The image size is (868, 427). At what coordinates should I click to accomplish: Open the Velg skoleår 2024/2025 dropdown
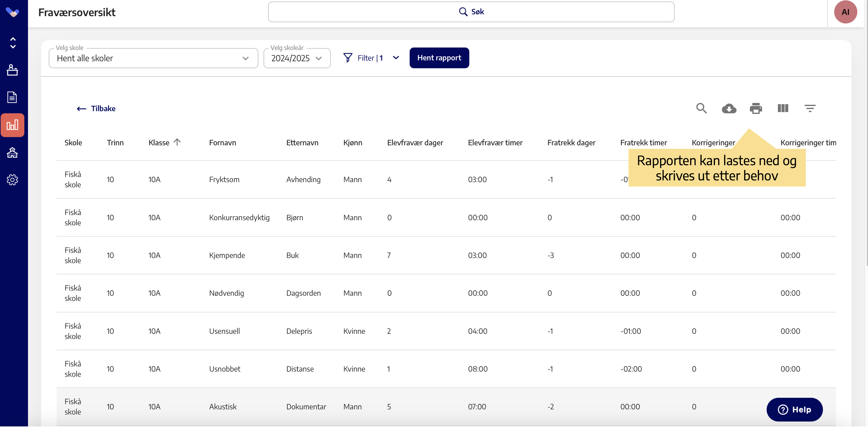(297, 58)
